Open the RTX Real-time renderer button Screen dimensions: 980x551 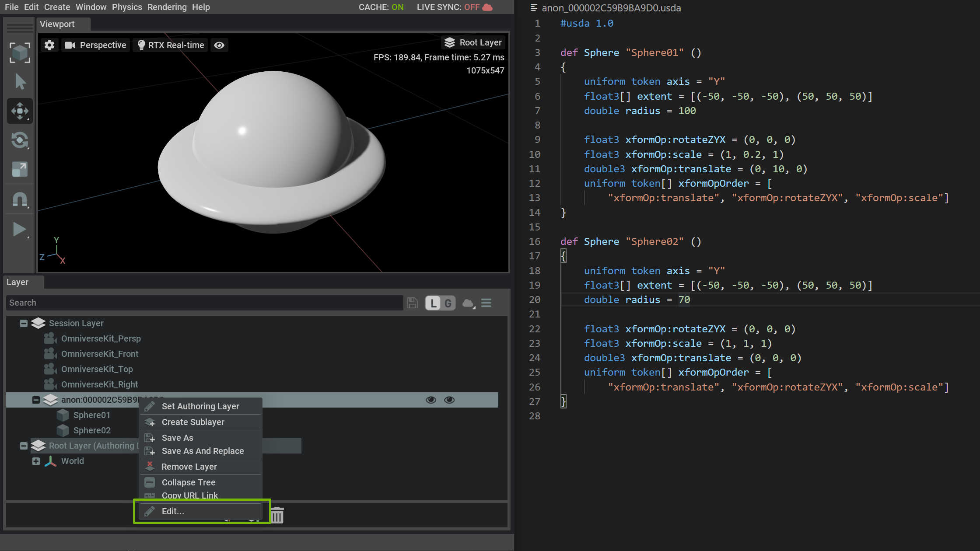click(171, 45)
